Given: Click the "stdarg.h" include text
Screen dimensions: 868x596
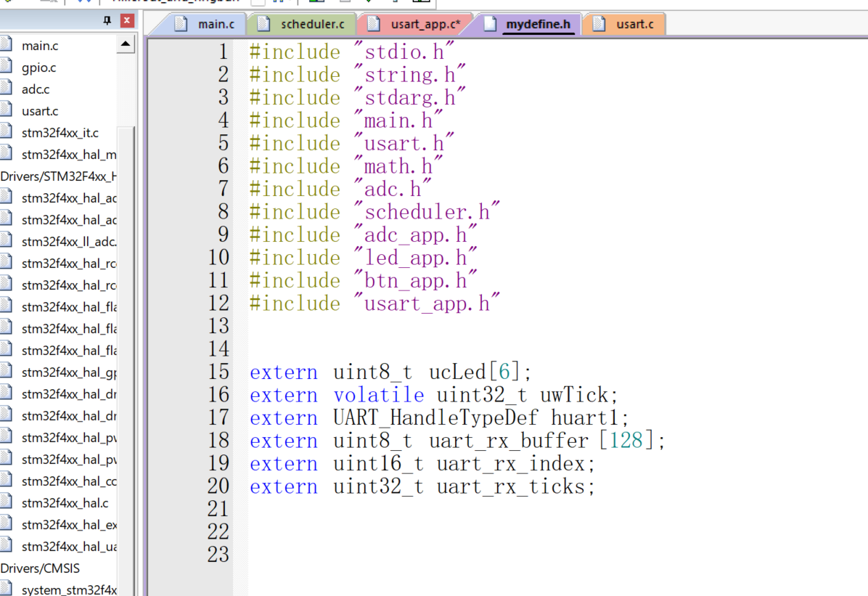Looking at the screenshot, I should 409,97.
